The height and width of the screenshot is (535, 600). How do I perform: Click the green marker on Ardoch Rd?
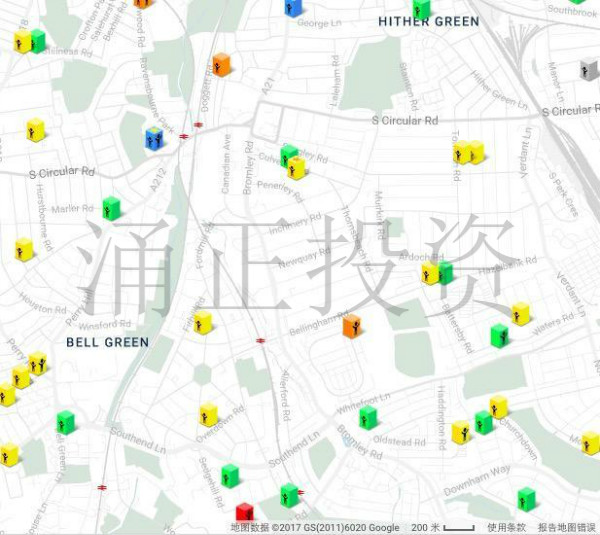pos(446,272)
